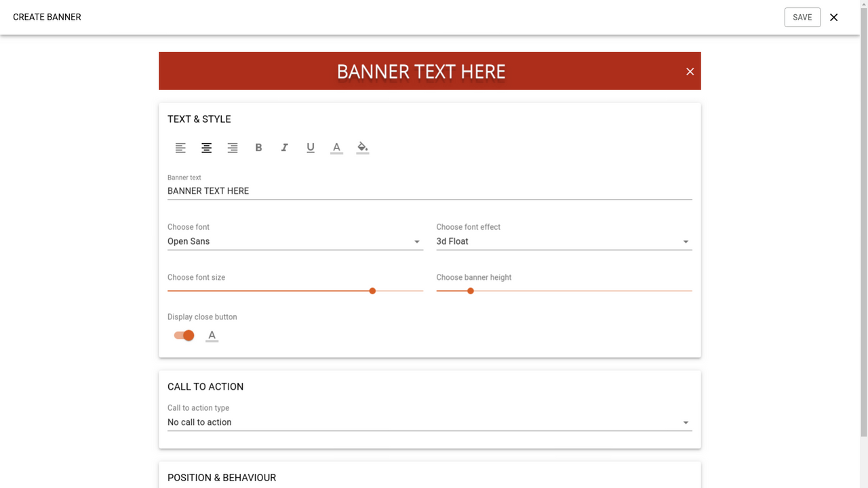Pick the close button color icon
This screenshot has width=868, height=488.
point(212,335)
